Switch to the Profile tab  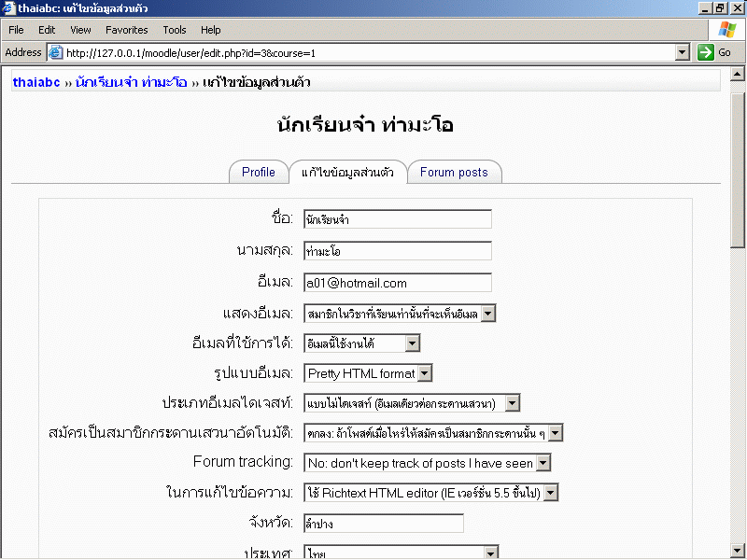pyautogui.click(x=259, y=172)
